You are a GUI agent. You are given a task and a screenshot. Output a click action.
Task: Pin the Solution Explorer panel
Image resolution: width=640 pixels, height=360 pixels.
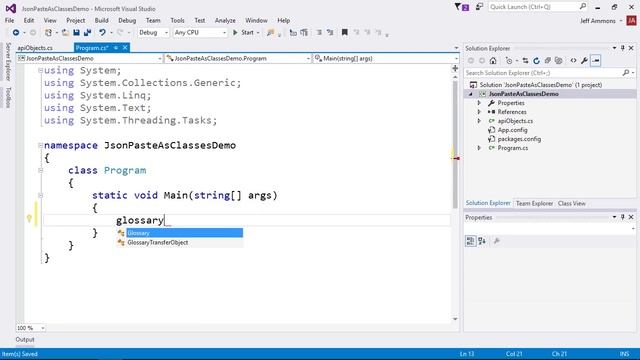(623, 48)
